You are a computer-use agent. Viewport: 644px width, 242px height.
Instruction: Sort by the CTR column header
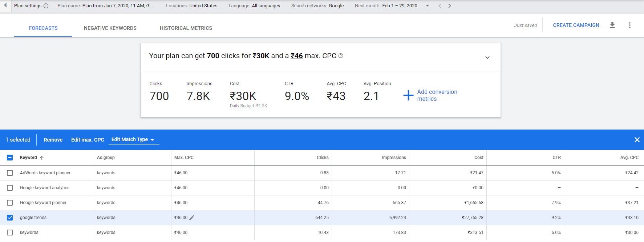coord(556,158)
